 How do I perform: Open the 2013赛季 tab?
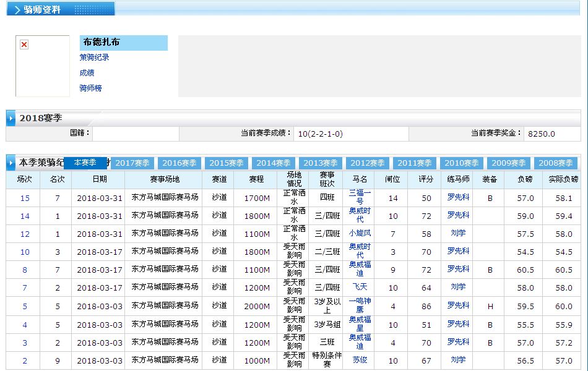[321, 163]
